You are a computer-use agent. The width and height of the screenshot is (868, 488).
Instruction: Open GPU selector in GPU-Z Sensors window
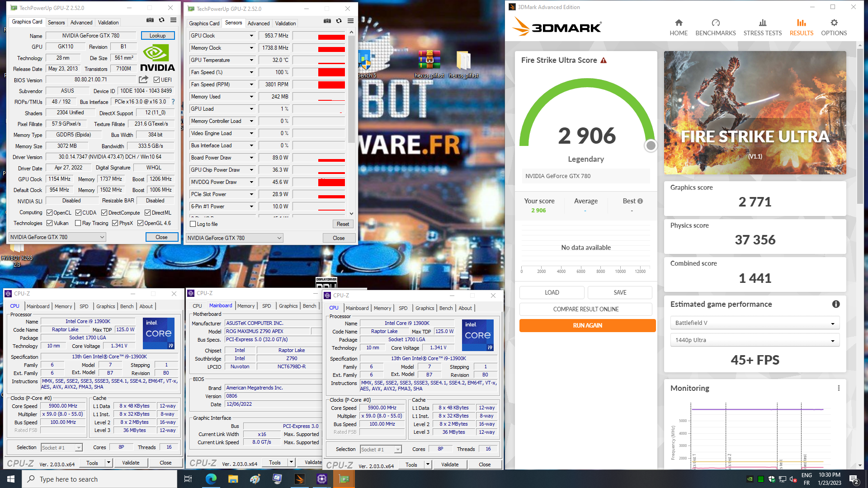point(235,238)
